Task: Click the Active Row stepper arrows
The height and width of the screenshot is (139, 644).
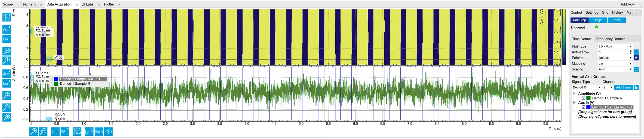Action: 631,52
